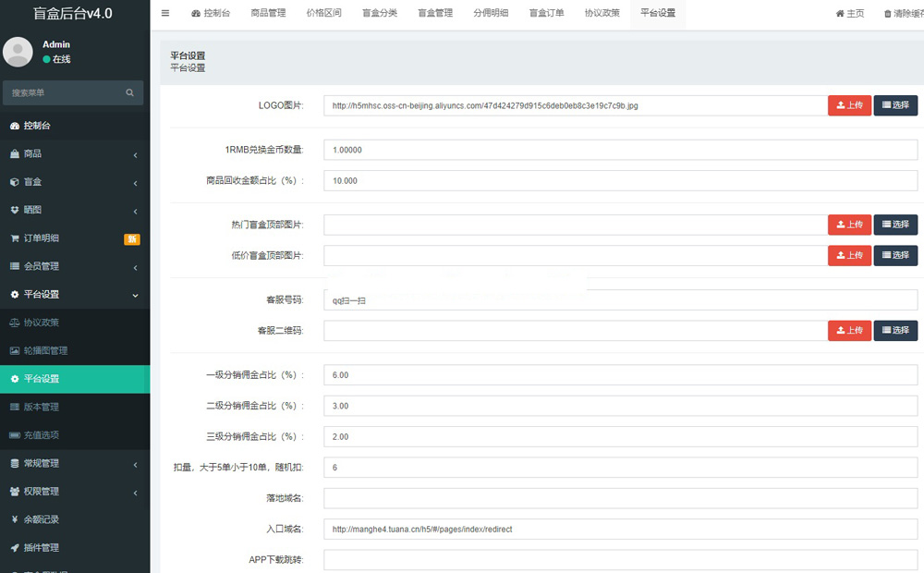Click 清除缓存 trash icon in top bar

pos(888,14)
